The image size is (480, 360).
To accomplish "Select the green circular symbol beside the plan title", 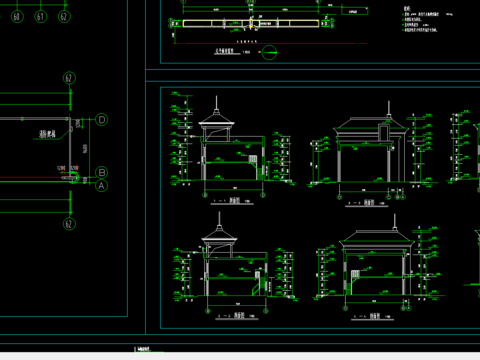I will pos(269,52).
